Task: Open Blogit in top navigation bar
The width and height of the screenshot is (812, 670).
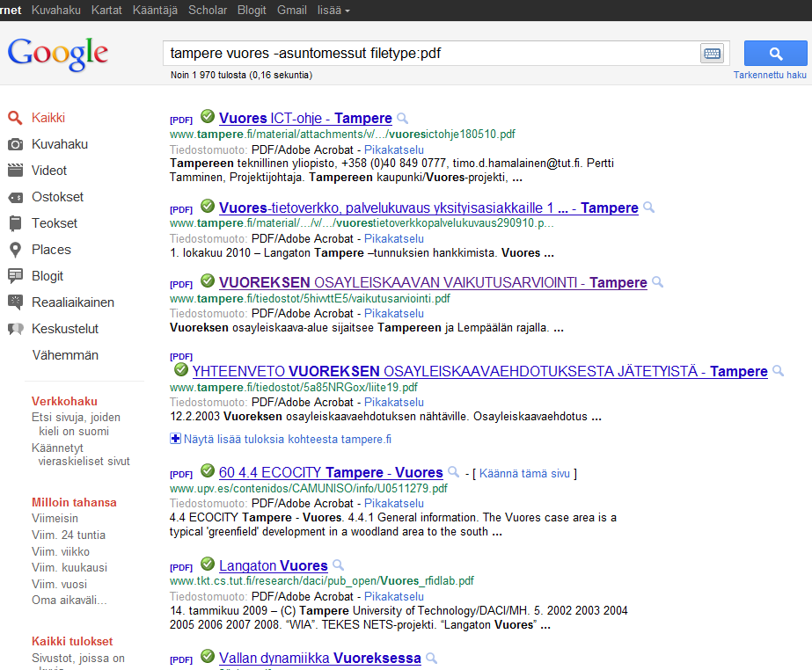Action: [x=252, y=10]
